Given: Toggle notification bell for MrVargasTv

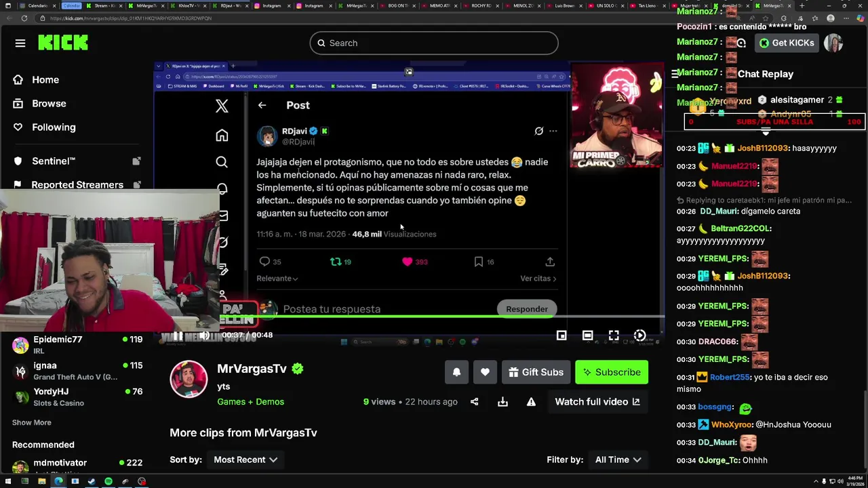Looking at the screenshot, I should coord(456,372).
